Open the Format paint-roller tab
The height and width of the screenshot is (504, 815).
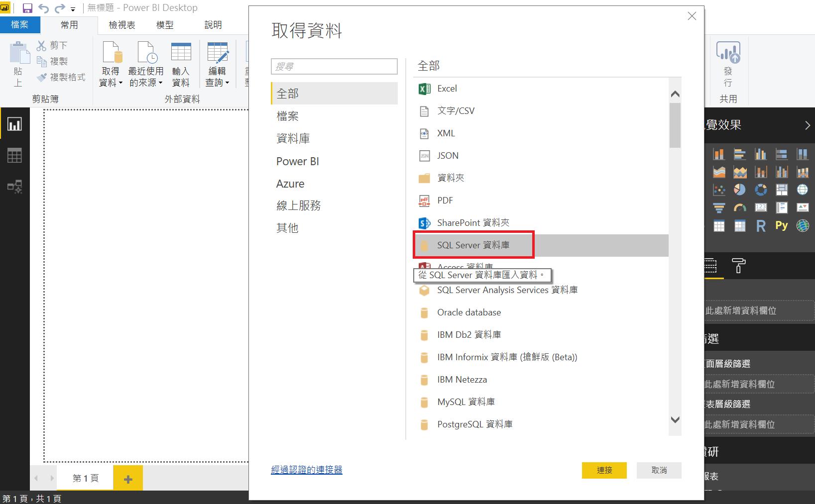point(738,266)
